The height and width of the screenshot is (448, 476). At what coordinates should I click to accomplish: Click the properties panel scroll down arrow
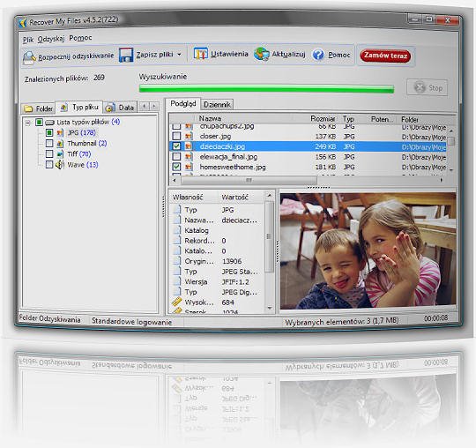coord(270,308)
